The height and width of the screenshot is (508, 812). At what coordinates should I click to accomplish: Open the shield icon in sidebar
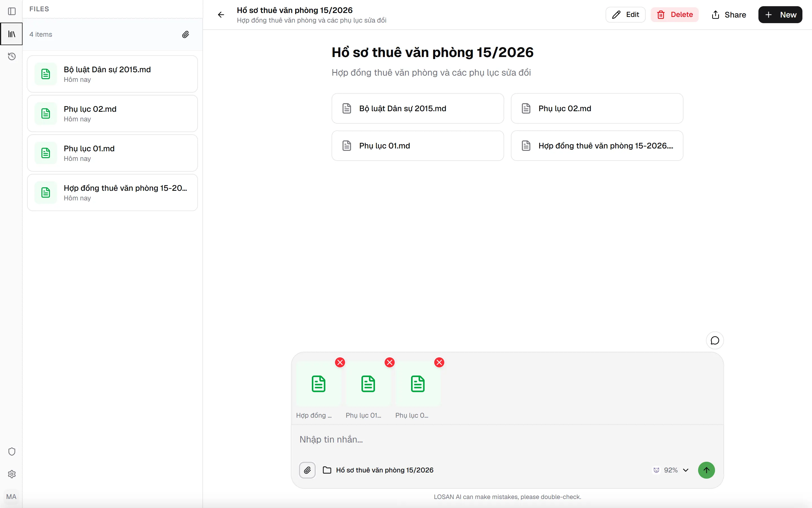click(x=12, y=452)
